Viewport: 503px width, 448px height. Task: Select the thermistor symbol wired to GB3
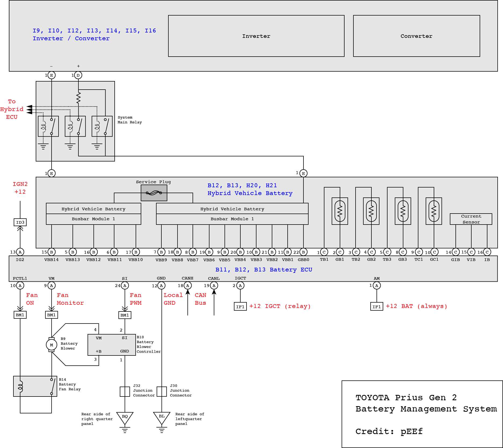pos(403,211)
